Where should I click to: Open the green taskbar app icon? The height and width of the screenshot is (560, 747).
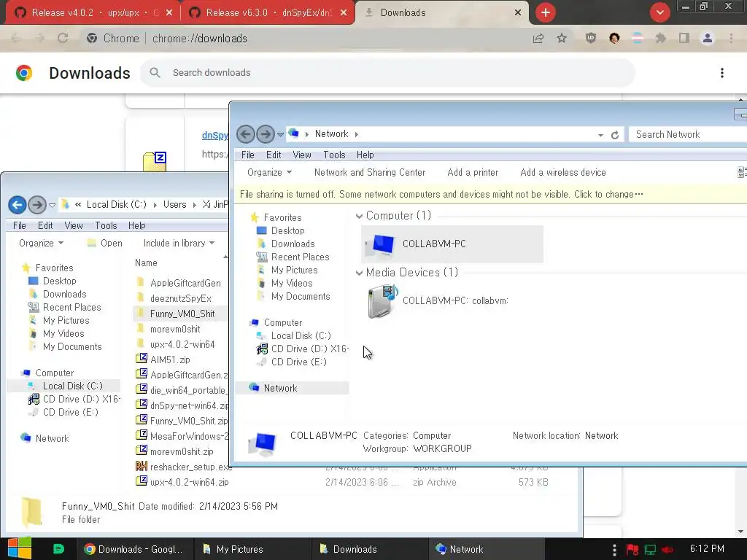[58, 549]
